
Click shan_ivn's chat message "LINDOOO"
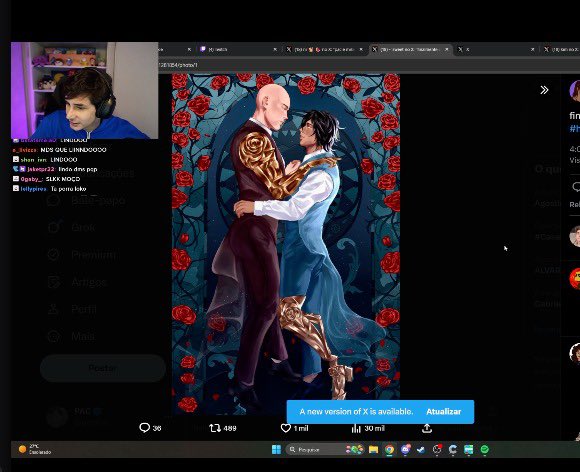point(64,160)
